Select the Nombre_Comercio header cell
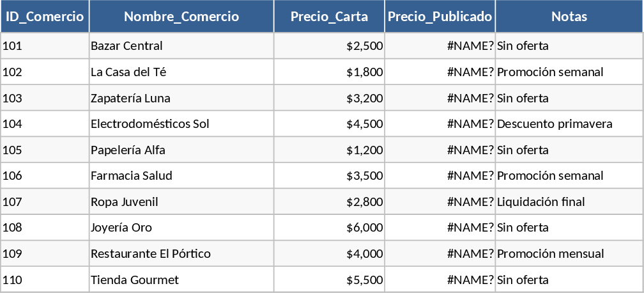 181,17
